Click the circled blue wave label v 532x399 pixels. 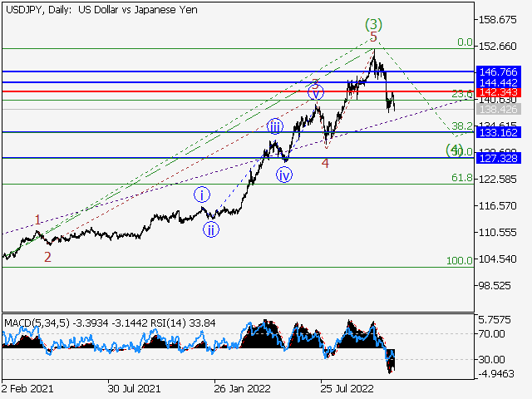coord(316,92)
